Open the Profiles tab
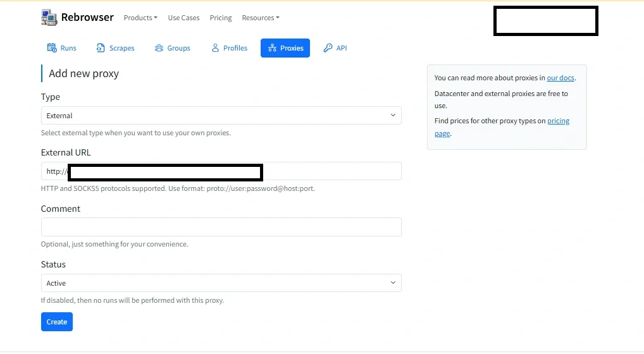This screenshot has width=644, height=354. pos(230,48)
